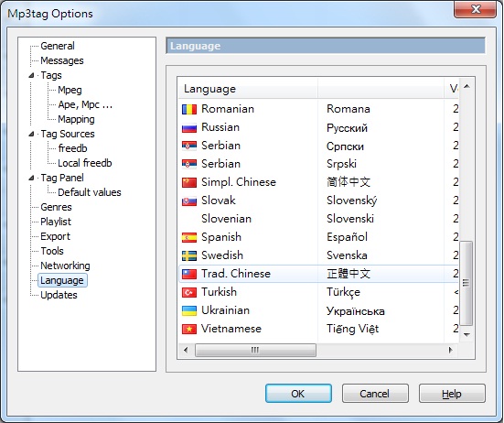This screenshot has width=504, height=423.
Task: Click the Cancel button
Action: click(375, 394)
